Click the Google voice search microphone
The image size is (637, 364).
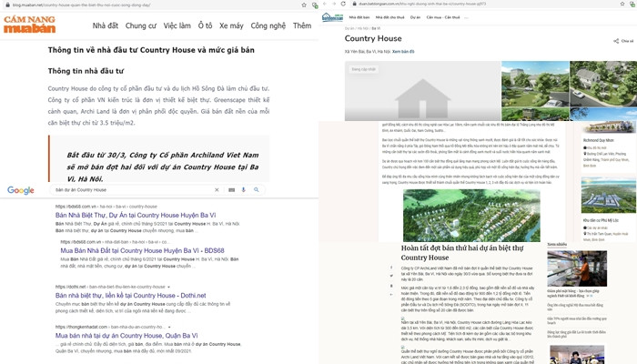[244, 190]
